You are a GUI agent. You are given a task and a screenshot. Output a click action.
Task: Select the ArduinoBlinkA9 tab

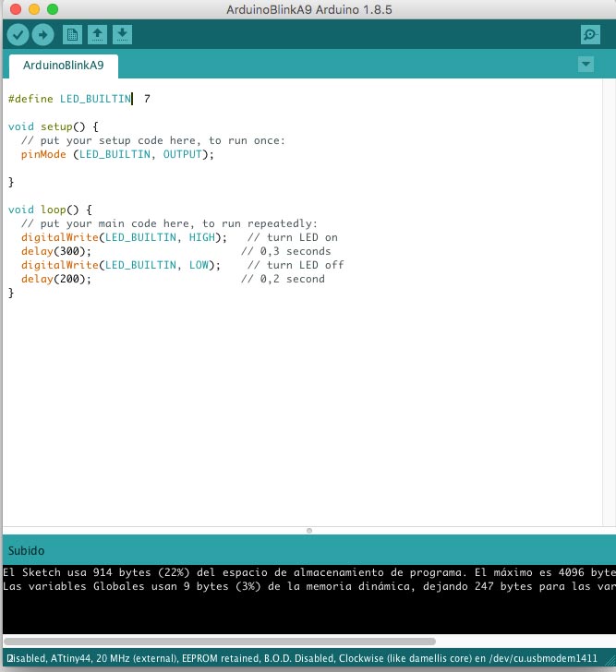pos(64,66)
